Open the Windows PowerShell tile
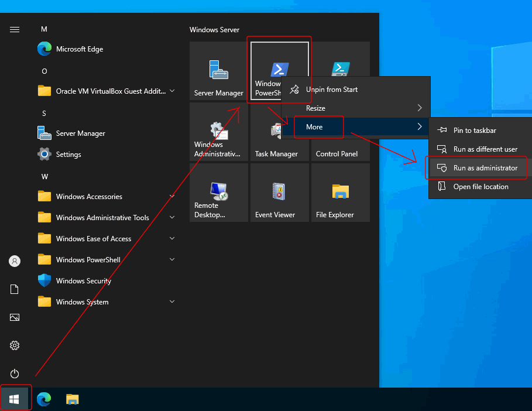 click(266, 71)
